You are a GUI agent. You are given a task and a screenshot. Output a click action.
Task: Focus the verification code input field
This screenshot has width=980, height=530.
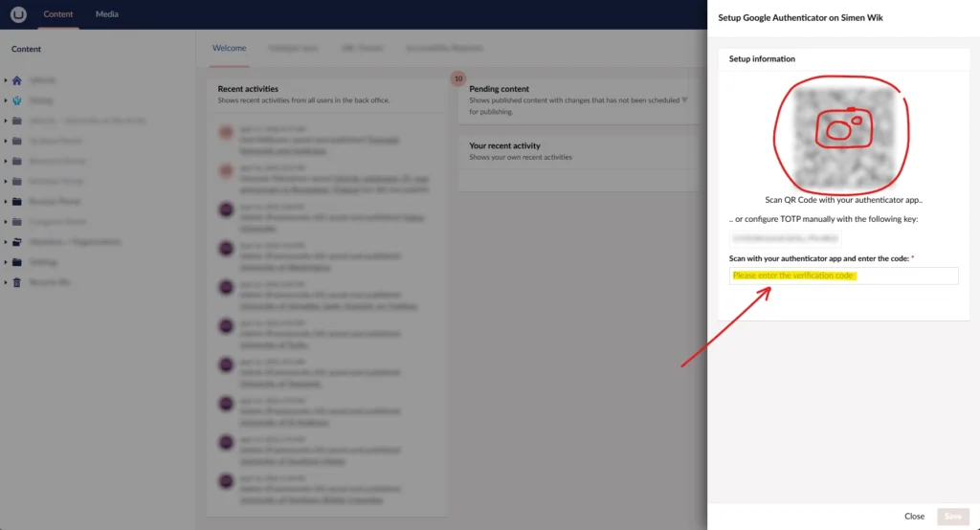tap(842, 276)
